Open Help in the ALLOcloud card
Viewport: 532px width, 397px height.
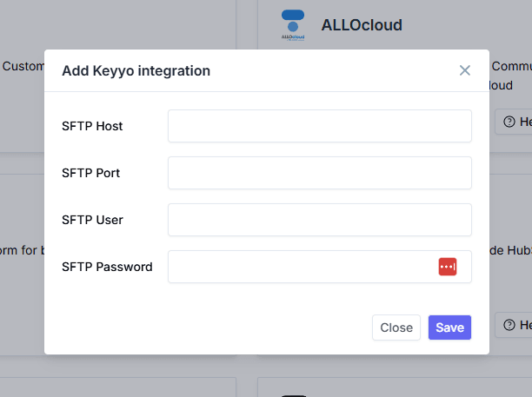pyautogui.click(x=513, y=122)
